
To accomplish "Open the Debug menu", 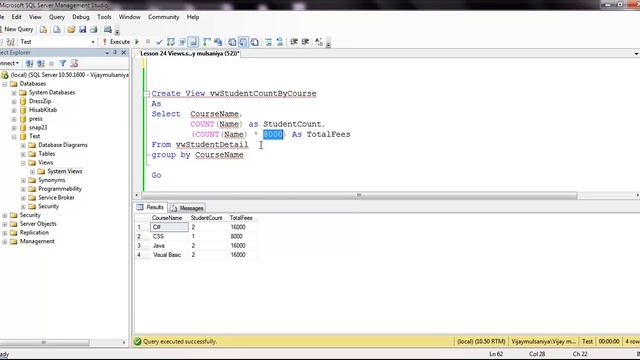I will tap(80, 17).
